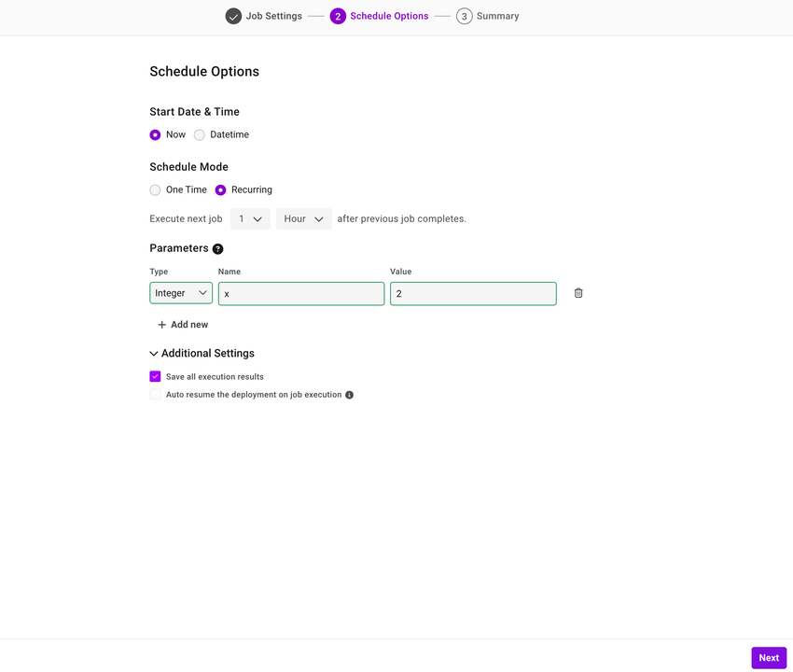
Task: Click the step 3 circle icon
Action: (x=464, y=16)
